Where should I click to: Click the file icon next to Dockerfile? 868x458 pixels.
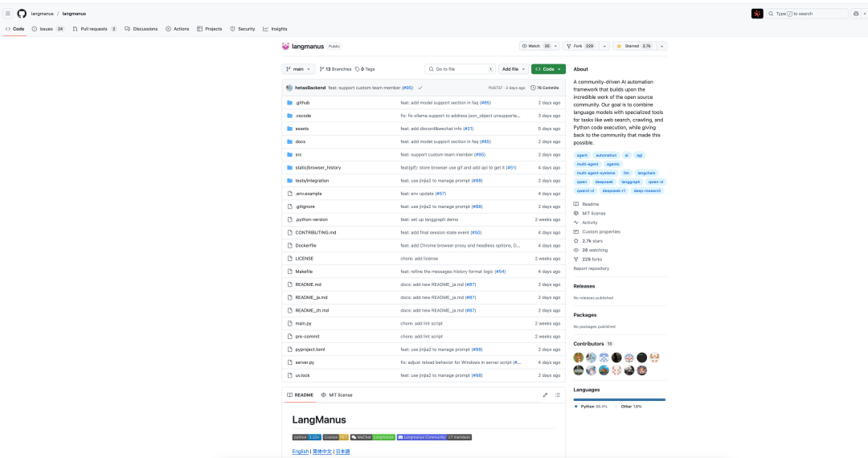tap(289, 246)
